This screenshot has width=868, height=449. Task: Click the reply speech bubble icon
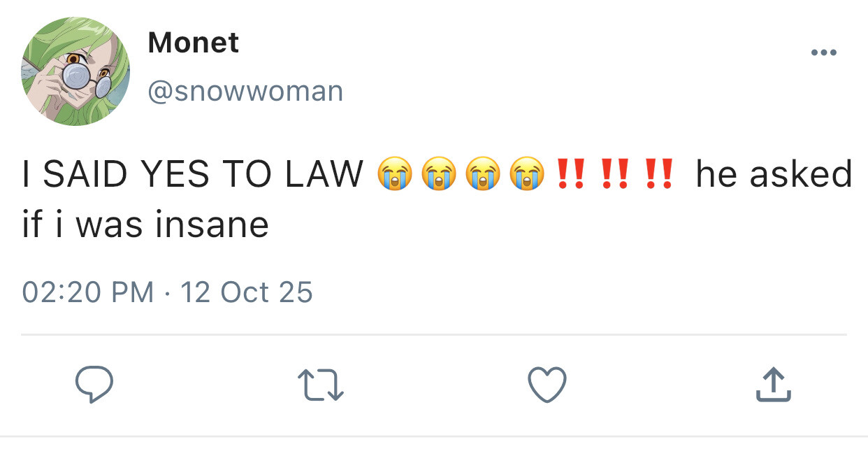(x=94, y=385)
